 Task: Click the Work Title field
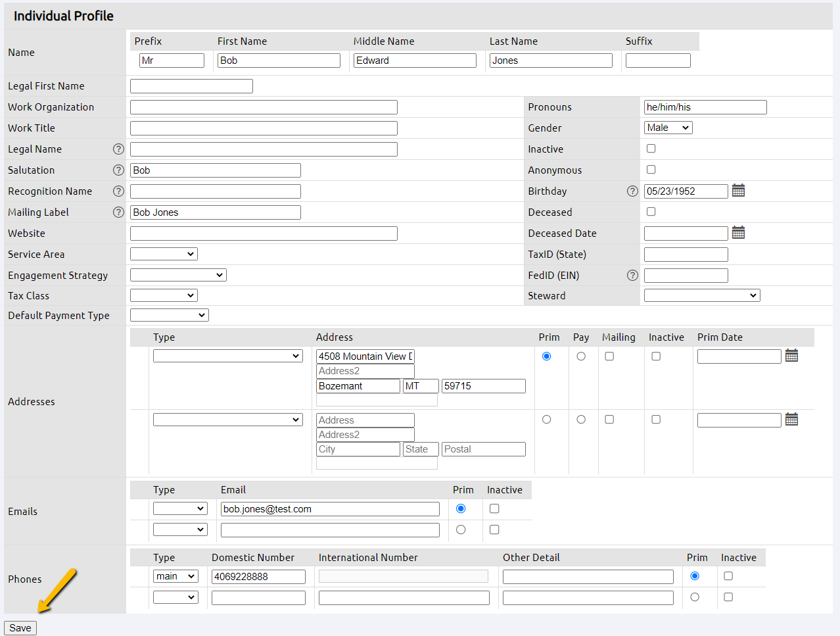tap(264, 128)
